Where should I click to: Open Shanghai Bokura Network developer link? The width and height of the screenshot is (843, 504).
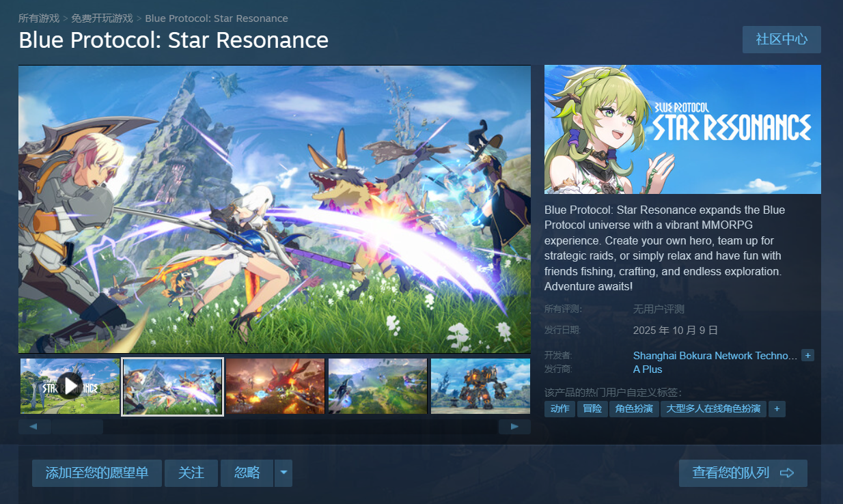pos(715,356)
